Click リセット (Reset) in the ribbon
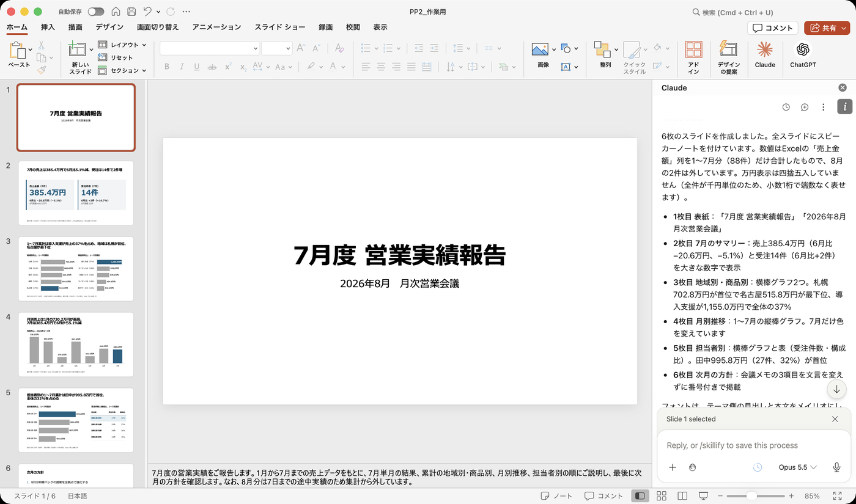The width and height of the screenshot is (856, 504). (x=116, y=57)
